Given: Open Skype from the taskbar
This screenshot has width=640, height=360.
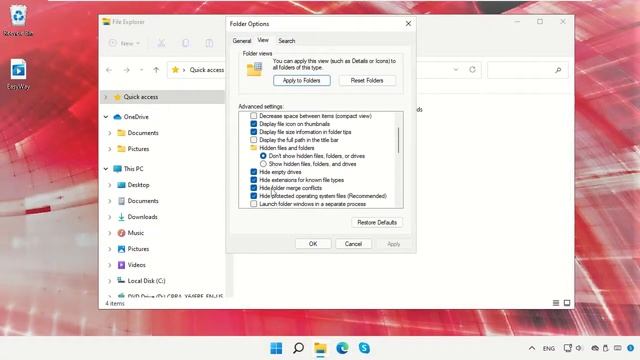Looking at the screenshot, I should 364,348.
